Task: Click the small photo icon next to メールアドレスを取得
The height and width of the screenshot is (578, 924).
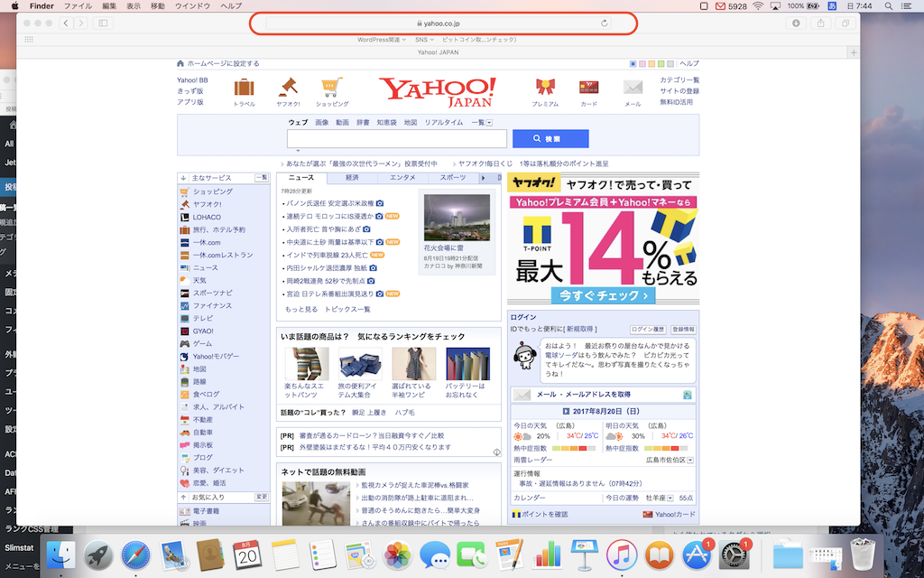Action: pyautogui.click(x=687, y=395)
